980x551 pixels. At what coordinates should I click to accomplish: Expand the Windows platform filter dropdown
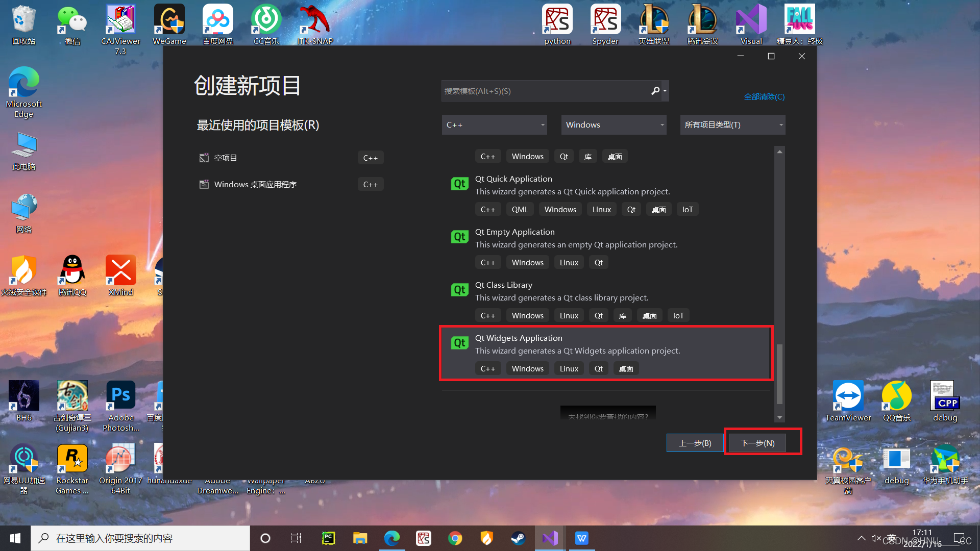[614, 125]
